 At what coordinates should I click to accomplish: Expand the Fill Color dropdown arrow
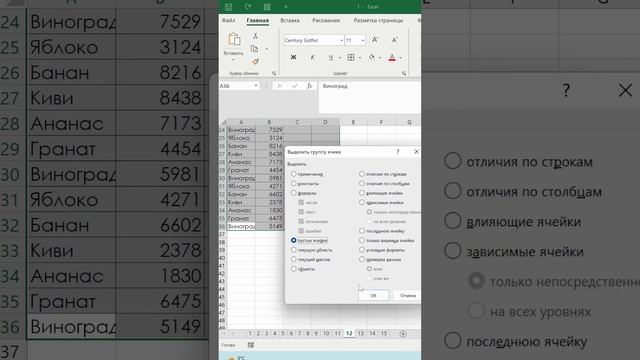(x=380, y=58)
